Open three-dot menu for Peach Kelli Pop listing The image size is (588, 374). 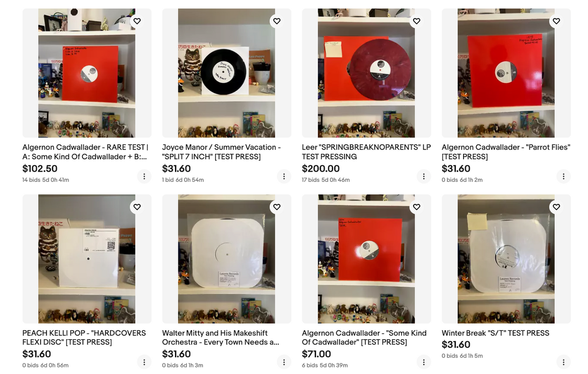pyautogui.click(x=144, y=362)
